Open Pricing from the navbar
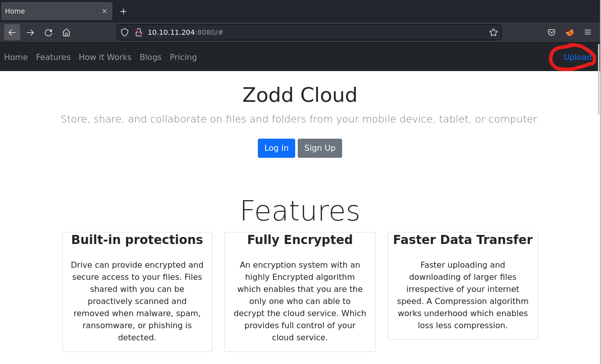The width and height of the screenshot is (601, 364). click(183, 57)
